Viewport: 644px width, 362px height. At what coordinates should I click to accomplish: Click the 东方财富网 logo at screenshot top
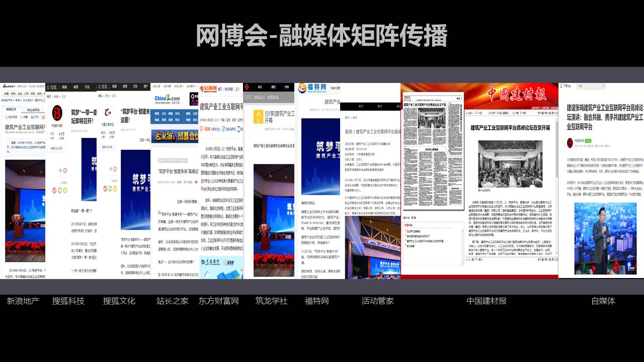207,88
